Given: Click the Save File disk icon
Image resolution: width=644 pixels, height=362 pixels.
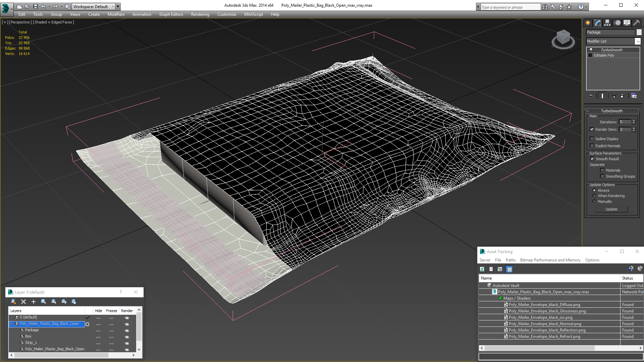Looking at the screenshot, I should point(36,6).
